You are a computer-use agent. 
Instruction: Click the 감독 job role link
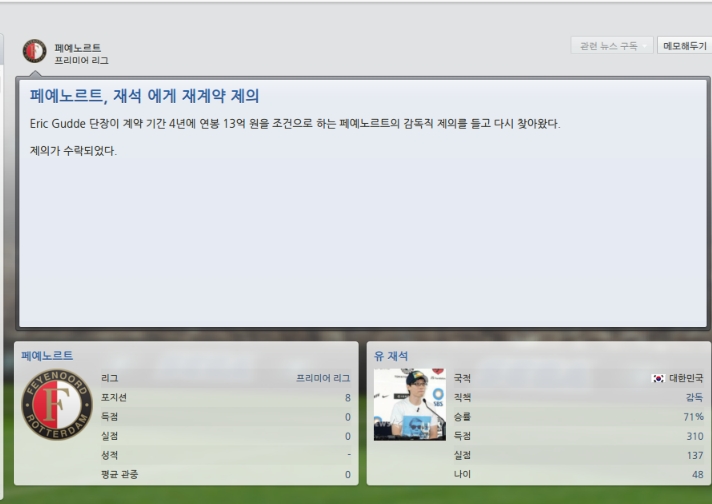(694, 398)
